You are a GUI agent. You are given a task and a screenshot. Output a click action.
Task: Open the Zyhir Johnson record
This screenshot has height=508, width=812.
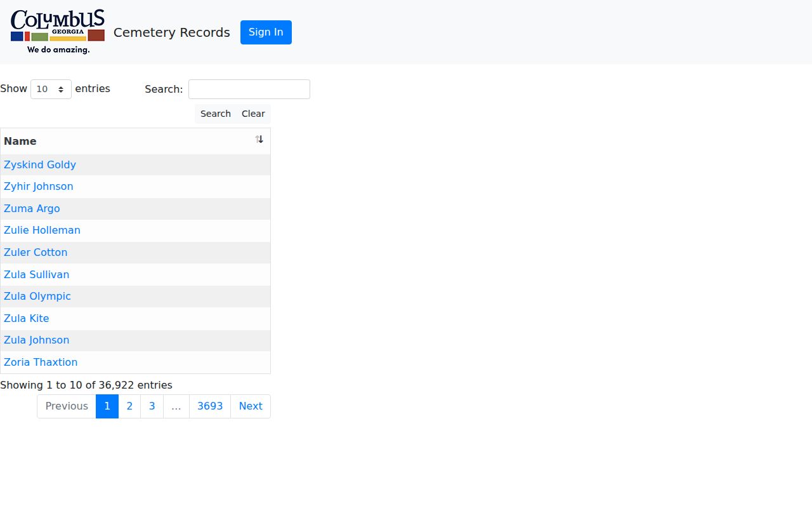click(x=39, y=186)
